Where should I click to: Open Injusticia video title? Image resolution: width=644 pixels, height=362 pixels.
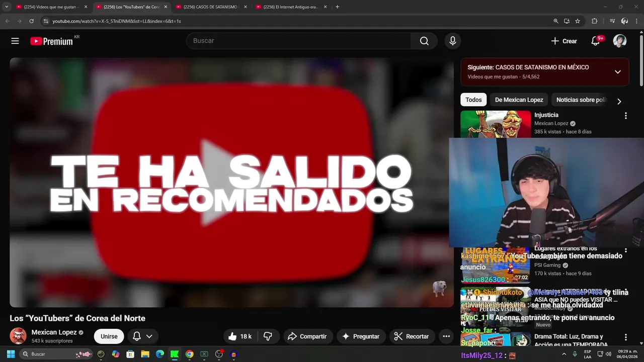(546, 115)
